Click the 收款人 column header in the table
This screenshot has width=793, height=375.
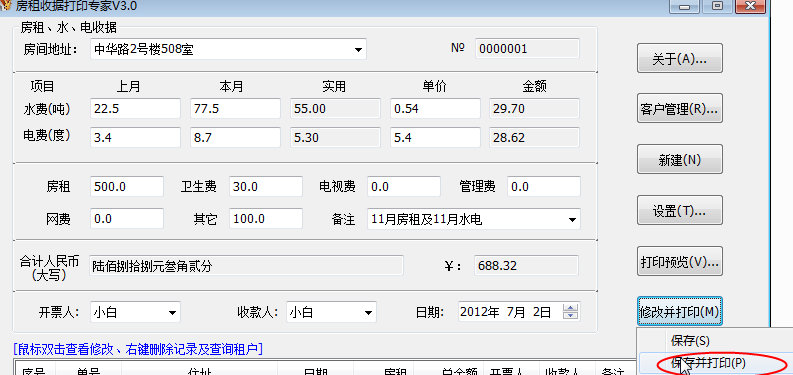(x=567, y=369)
